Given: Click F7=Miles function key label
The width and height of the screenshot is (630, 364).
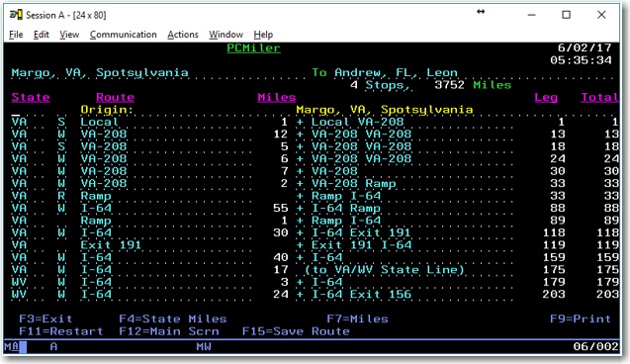Looking at the screenshot, I should point(357,319).
